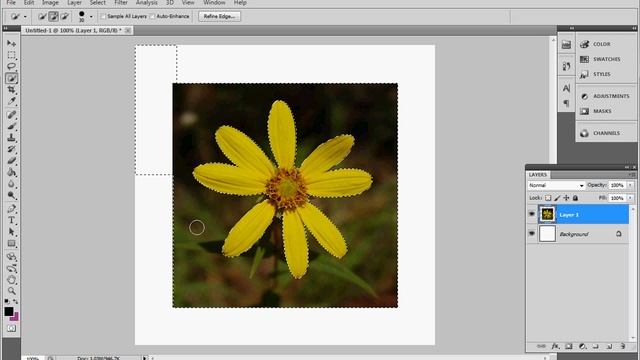Screen dimensions: 640x360
Task: Select the Rectangular Marquee tool
Action: click(11, 55)
